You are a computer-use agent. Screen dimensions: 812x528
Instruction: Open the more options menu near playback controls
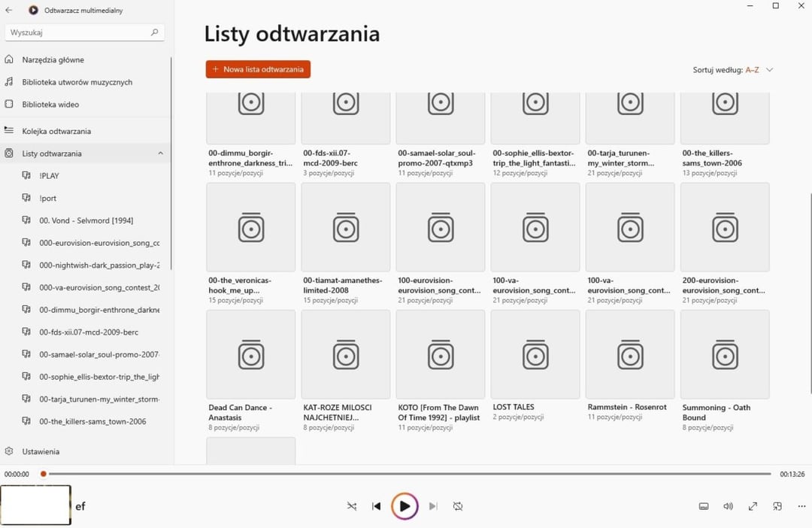point(800,506)
